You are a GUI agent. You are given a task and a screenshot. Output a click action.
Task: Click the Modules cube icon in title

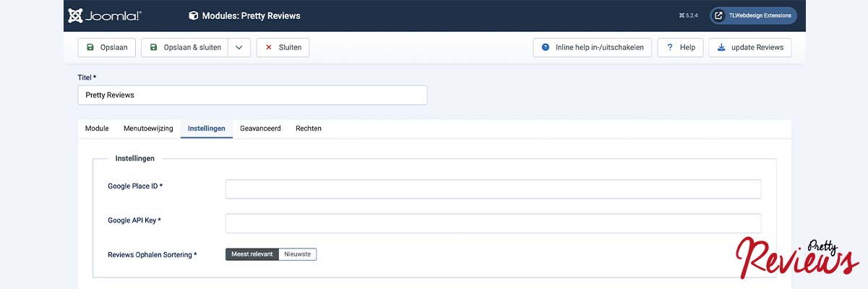193,15
